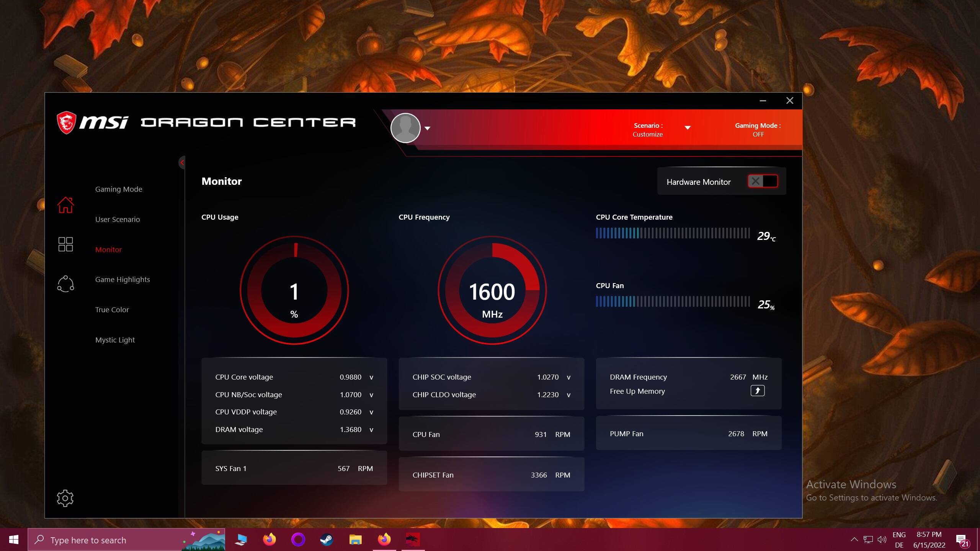Open the volume control tray icon

(882, 540)
